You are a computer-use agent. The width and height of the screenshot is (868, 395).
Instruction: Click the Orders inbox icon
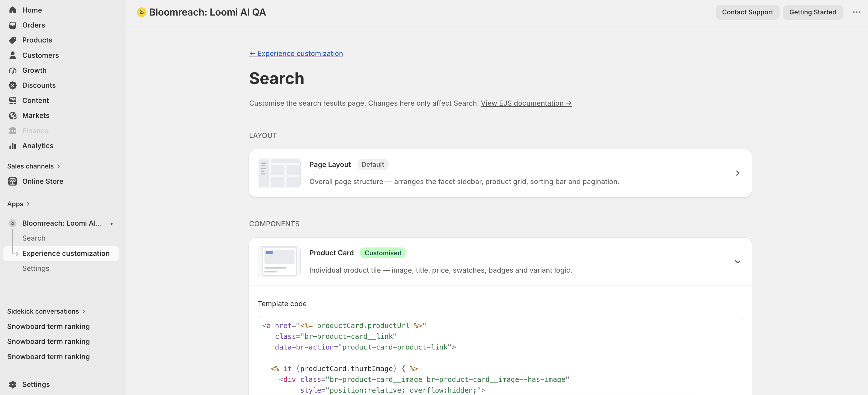tap(13, 25)
